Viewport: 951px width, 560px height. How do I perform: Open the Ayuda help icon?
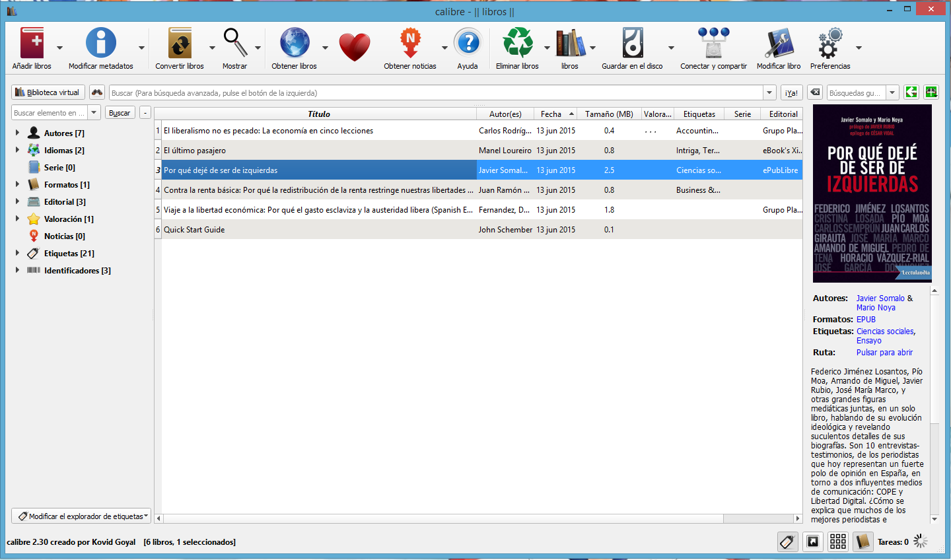[x=468, y=43]
